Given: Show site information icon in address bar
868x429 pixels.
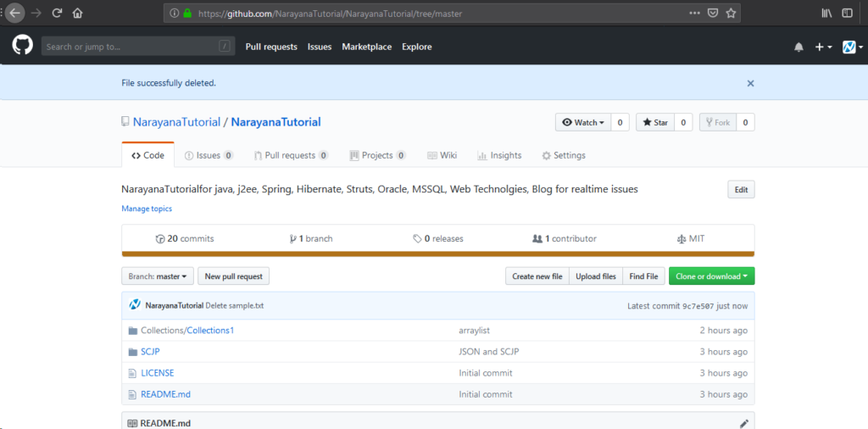Looking at the screenshot, I should (x=175, y=14).
